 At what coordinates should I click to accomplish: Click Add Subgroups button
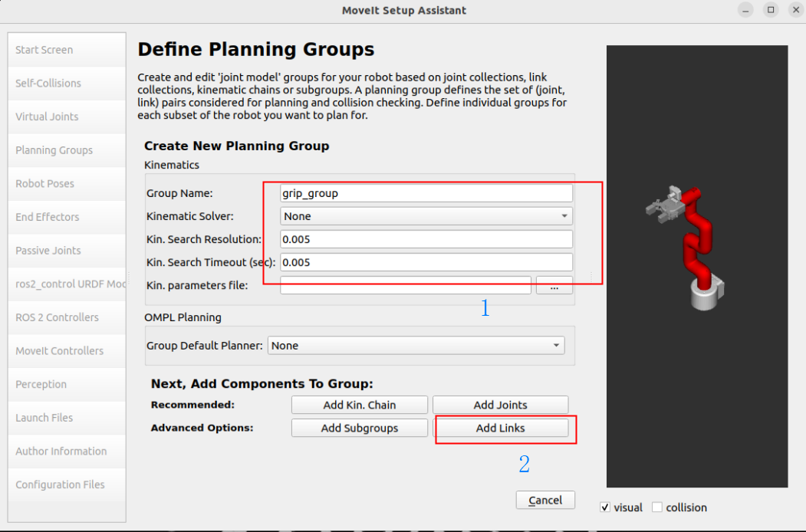point(360,429)
